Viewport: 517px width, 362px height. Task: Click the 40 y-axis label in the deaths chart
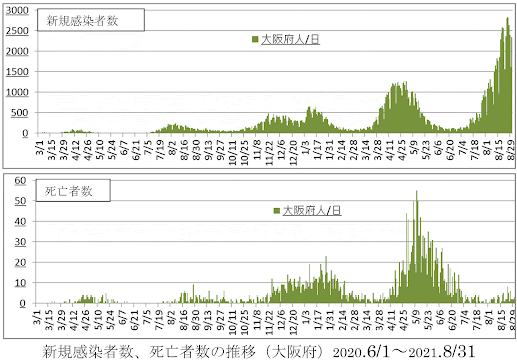click(20, 221)
